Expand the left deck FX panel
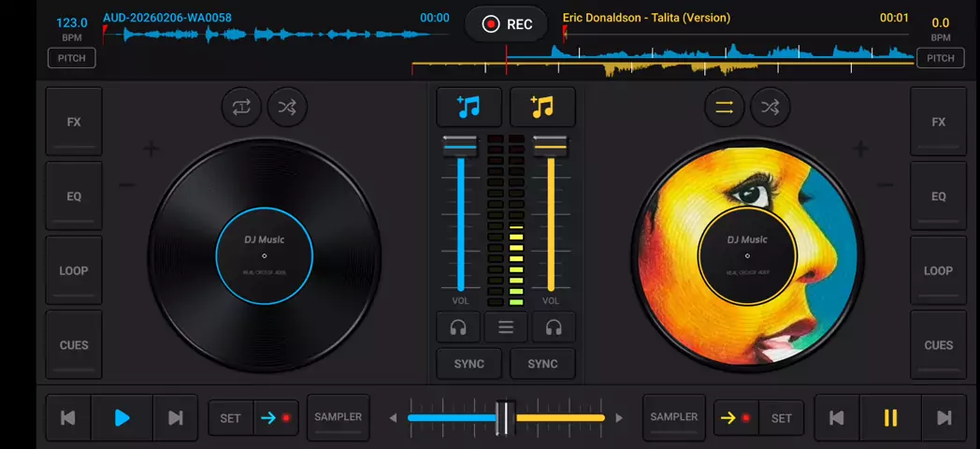The image size is (980, 449). (x=74, y=122)
